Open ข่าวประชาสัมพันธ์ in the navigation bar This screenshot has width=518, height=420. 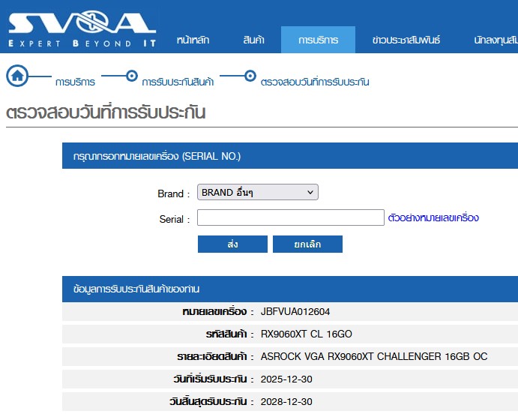click(406, 40)
